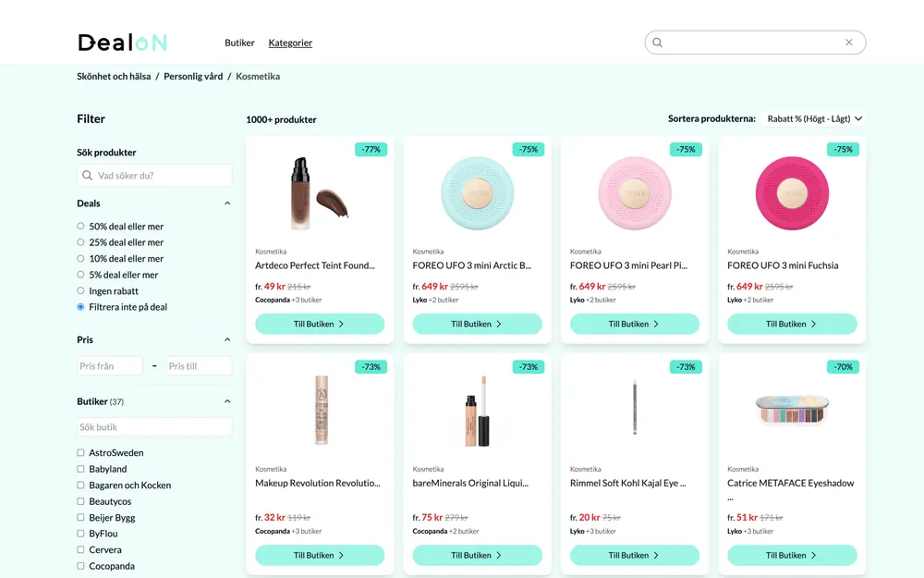Collapse the Butiker filter section
924x578 pixels.
tap(227, 401)
